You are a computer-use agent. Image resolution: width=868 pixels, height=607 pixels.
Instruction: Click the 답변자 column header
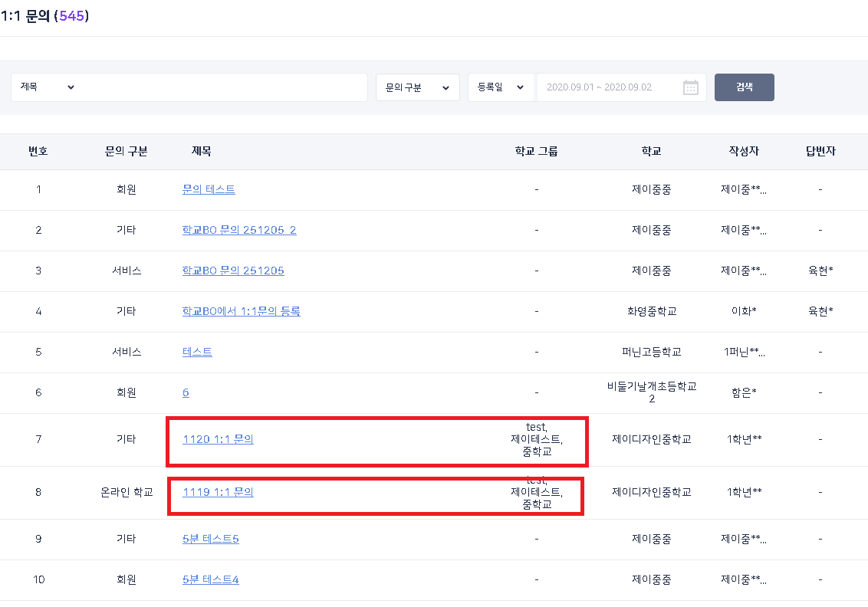coord(820,151)
